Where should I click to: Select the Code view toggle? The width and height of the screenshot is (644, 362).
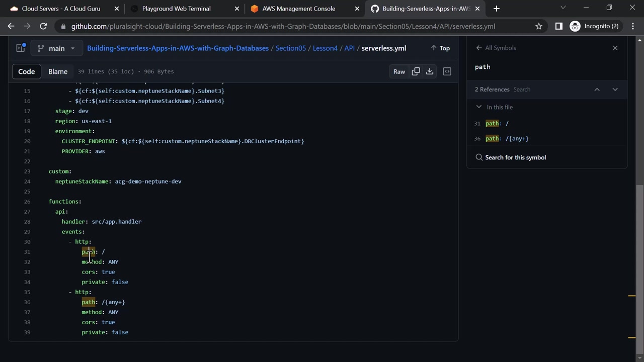[x=27, y=71]
